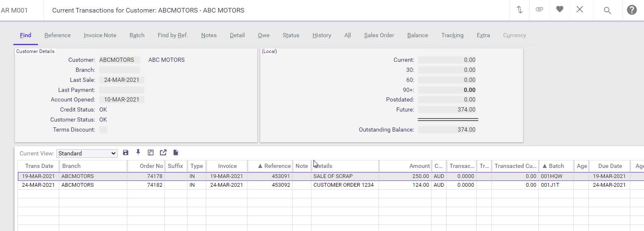
Task: Click reference 453092 cell
Action: pos(270,185)
